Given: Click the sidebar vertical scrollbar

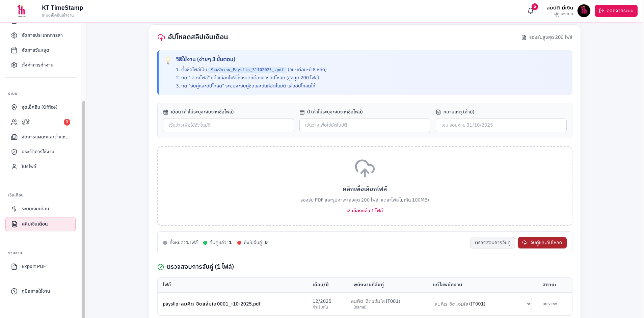Looking at the screenshot, I should point(83,203).
